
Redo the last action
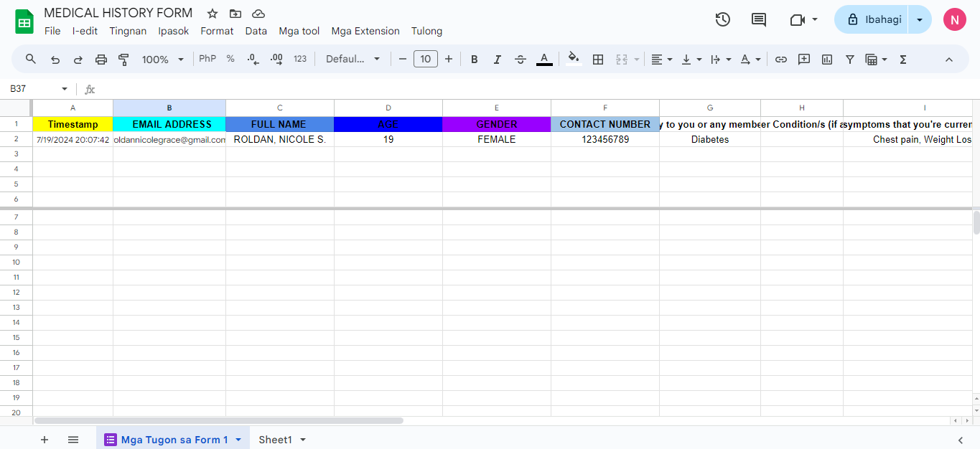pyautogui.click(x=78, y=60)
